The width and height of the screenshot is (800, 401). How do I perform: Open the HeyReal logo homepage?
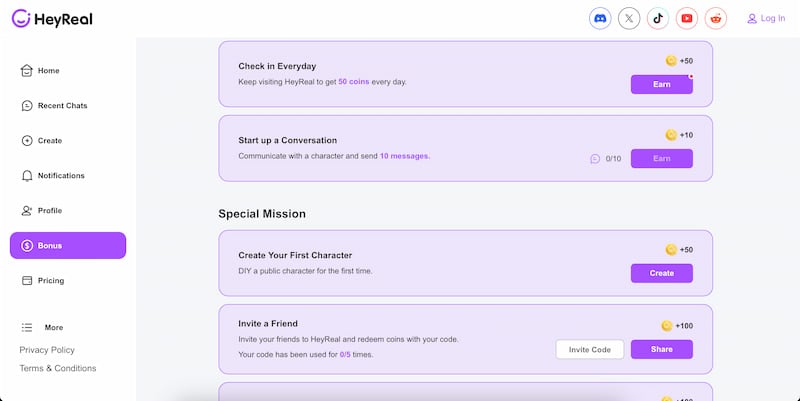point(52,19)
